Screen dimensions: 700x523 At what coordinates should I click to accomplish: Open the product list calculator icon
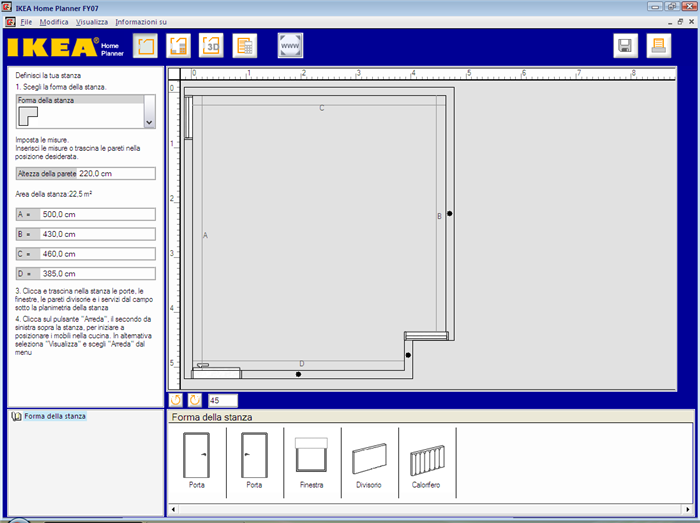pos(245,46)
